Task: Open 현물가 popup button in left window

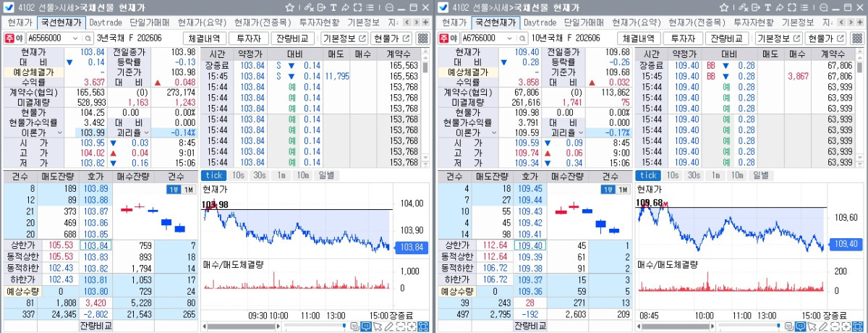Action: click(x=391, y=38)
